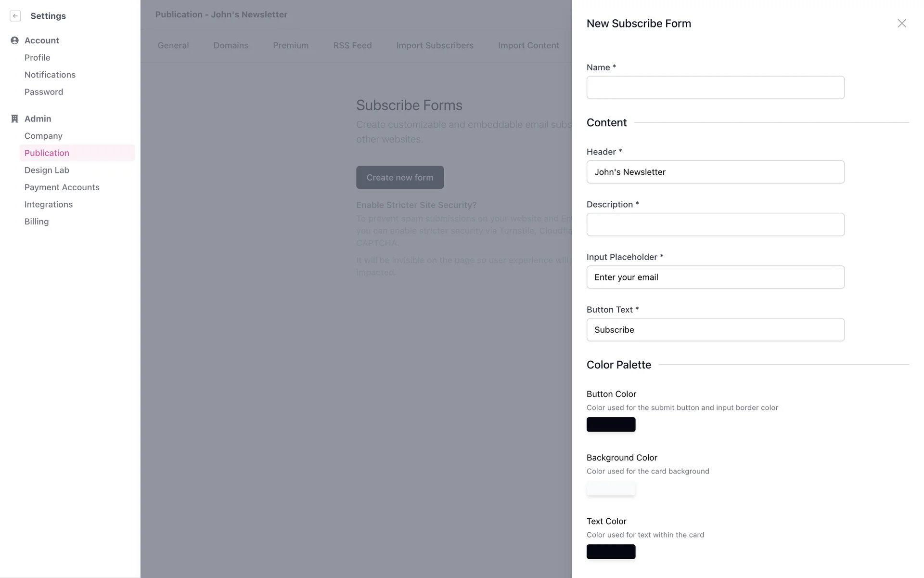Edit the Button Text field
This screenshot has height=578, width=924.
[715, 330]
